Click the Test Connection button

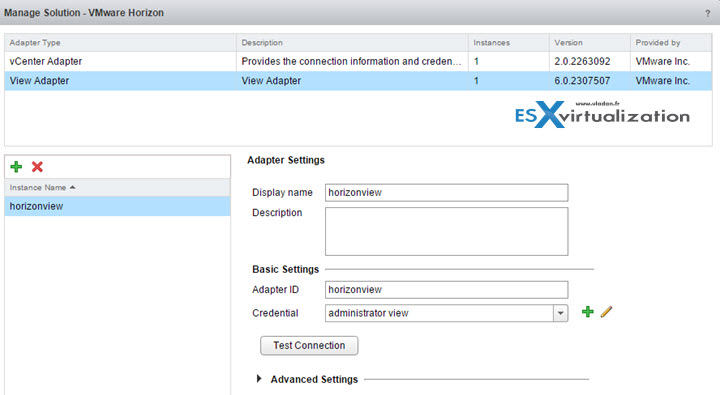click(309, 345)
